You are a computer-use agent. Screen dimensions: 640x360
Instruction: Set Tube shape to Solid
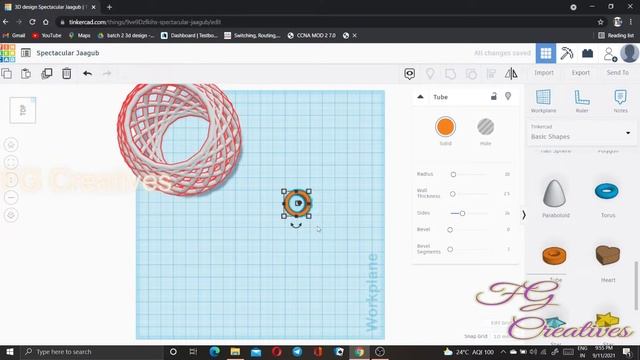click(x=445, y=127)
